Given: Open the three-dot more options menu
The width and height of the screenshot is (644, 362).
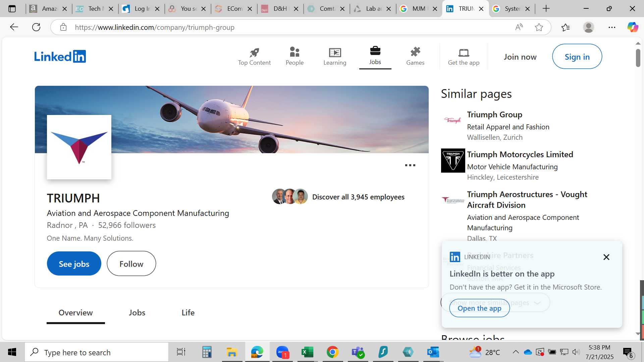Looking at the screenshot, I should pos(410,165).
